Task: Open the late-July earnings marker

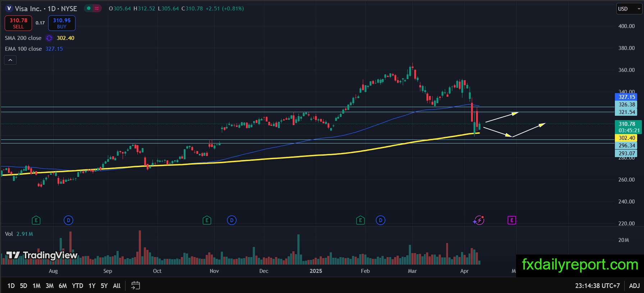Action: point(36,220)
